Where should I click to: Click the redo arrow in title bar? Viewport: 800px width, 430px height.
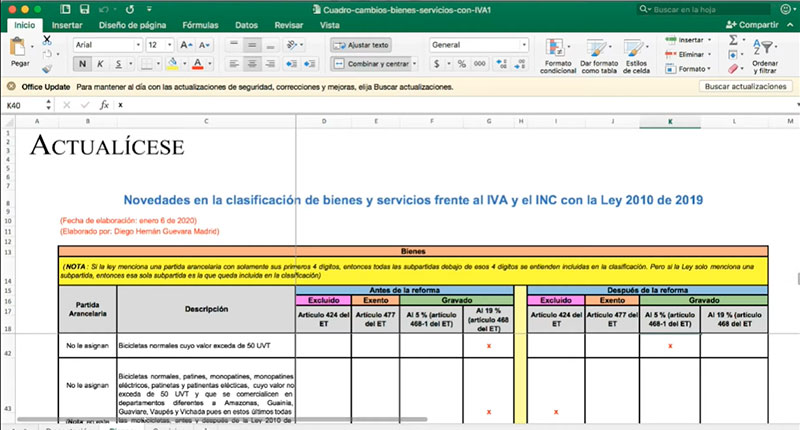click(x=130, y=9)
